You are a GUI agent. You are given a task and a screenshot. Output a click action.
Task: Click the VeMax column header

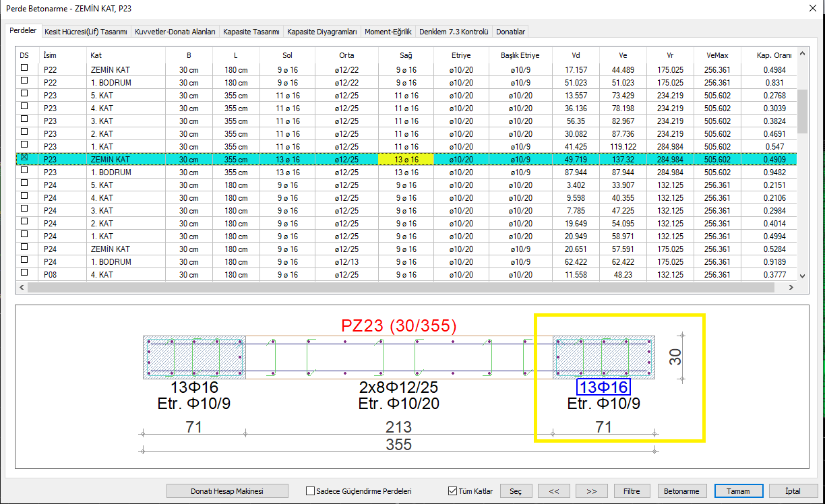click(x=717, y=55)
